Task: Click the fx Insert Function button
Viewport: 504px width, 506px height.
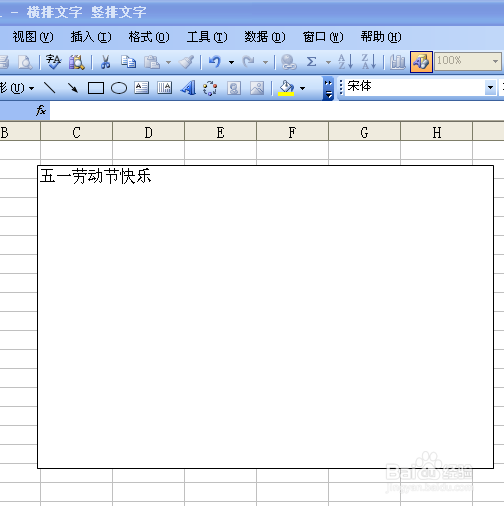Action: point(41,110)
